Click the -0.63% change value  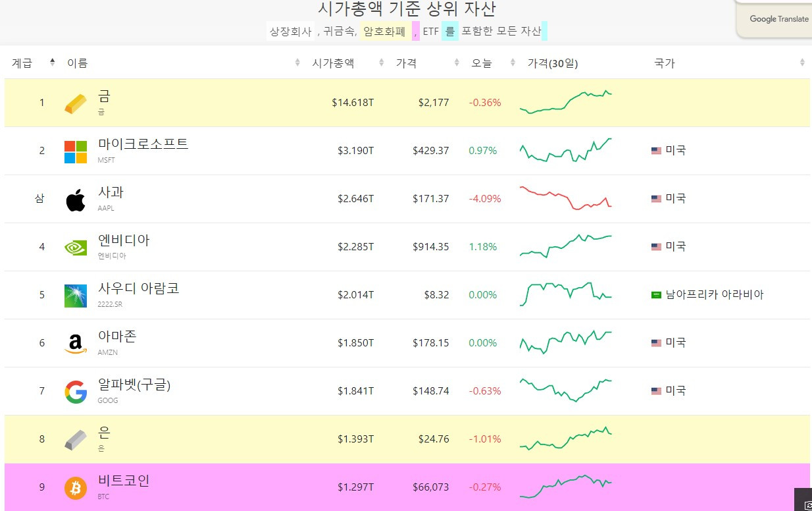(485, 391)
